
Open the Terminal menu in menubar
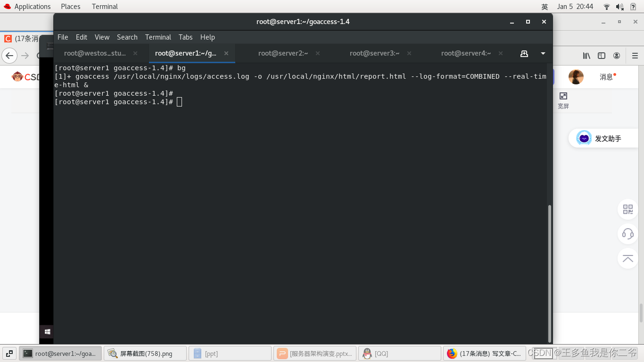tap(158, 37)
